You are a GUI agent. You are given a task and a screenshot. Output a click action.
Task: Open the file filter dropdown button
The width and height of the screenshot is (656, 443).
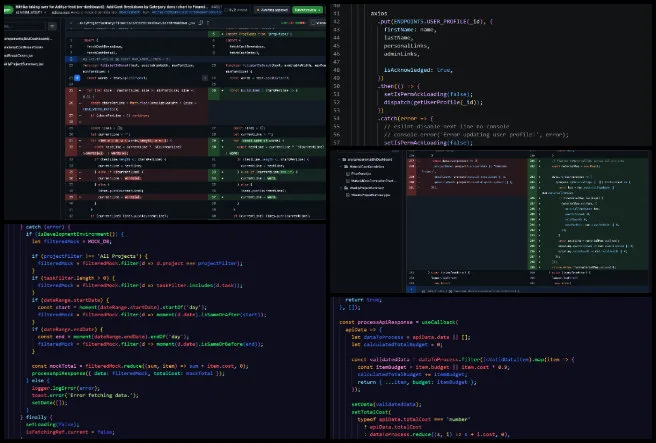[52, 26]
